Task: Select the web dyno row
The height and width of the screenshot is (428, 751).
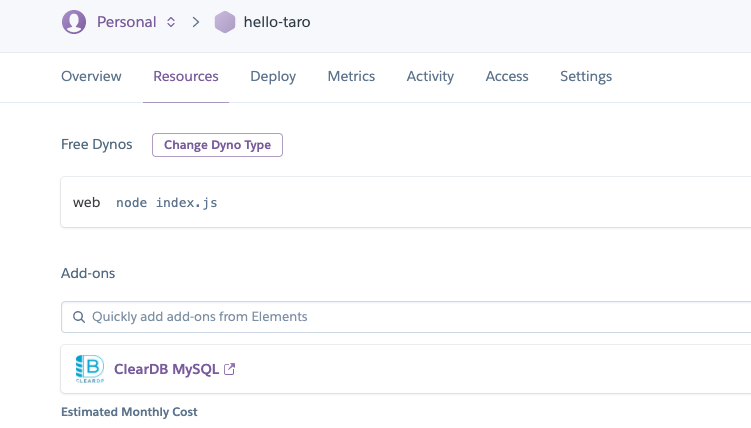Action: click(x=400, y=203)
